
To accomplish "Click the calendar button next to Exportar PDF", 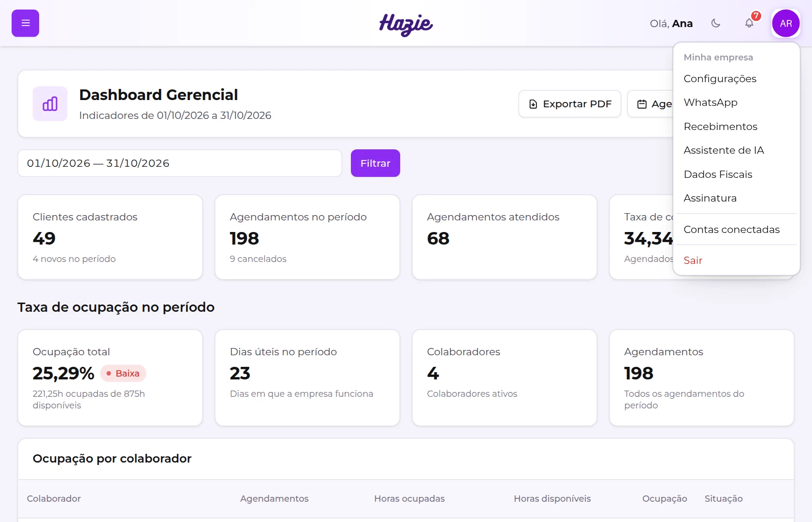I will click(650, 104).
